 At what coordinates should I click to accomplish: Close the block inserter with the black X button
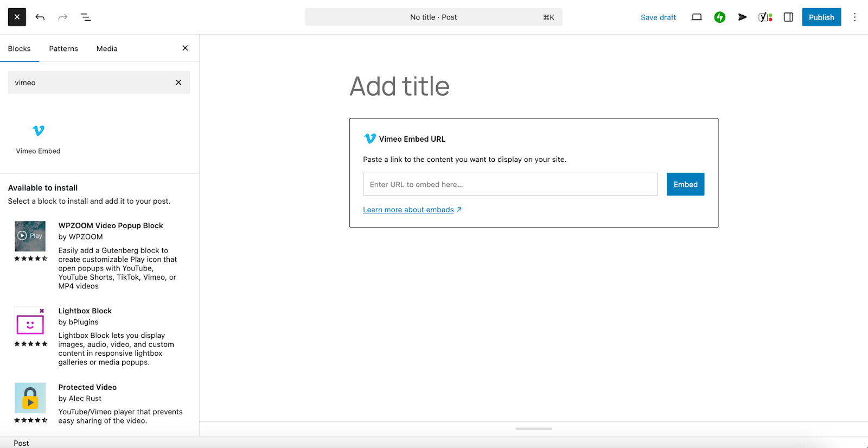pos(17,17)
